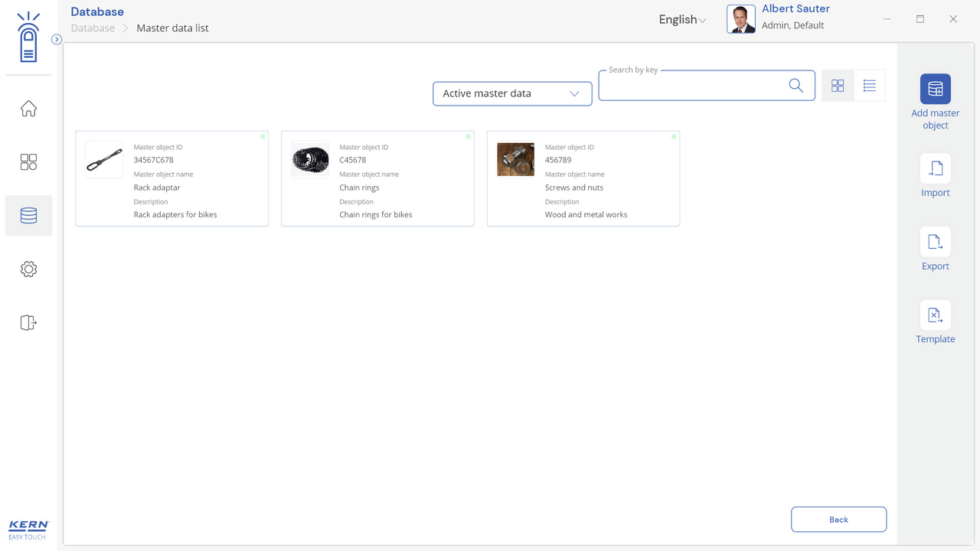The image size is (980, 551).
Task: Click the search magnifier icon
Action: click(x=795, y=86)
